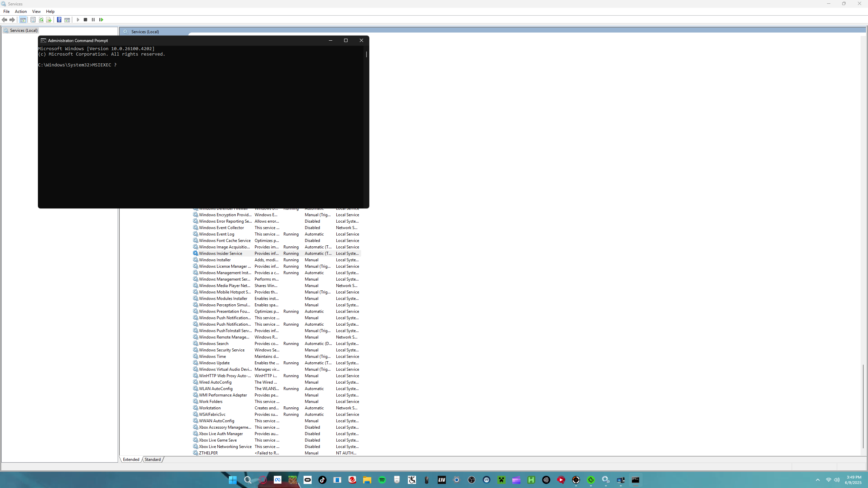
Task: Restart service using toolbar restart icon
Action: [101, 20]
